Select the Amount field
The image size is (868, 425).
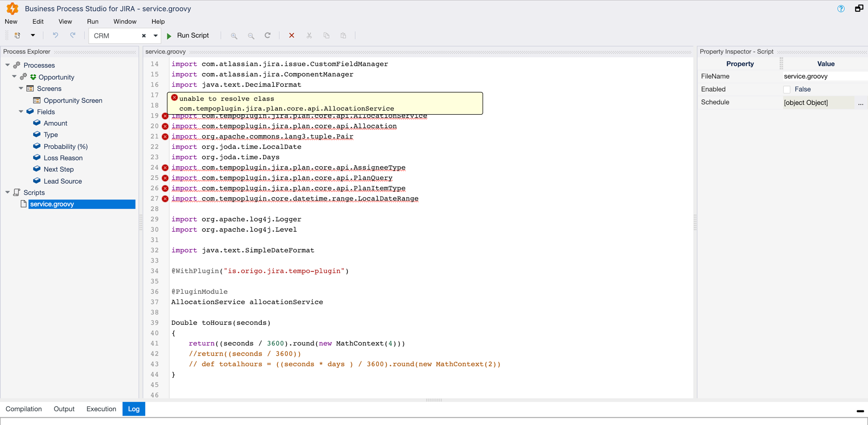(x=55, y=123)
